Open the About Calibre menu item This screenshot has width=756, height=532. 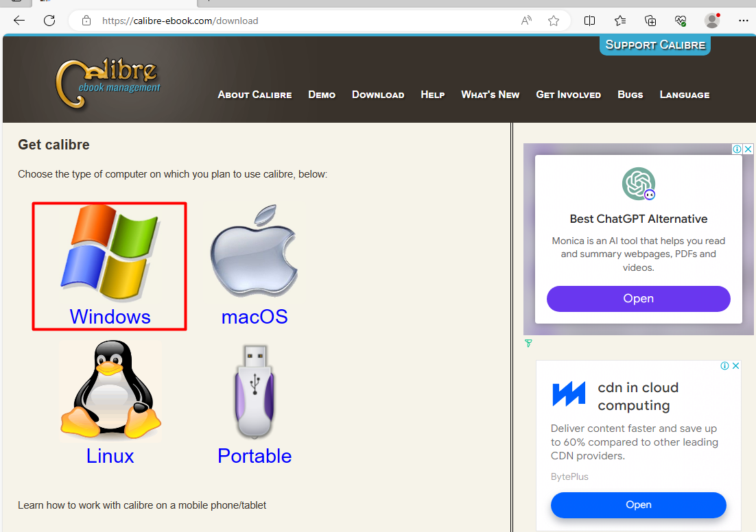[255, 95]
